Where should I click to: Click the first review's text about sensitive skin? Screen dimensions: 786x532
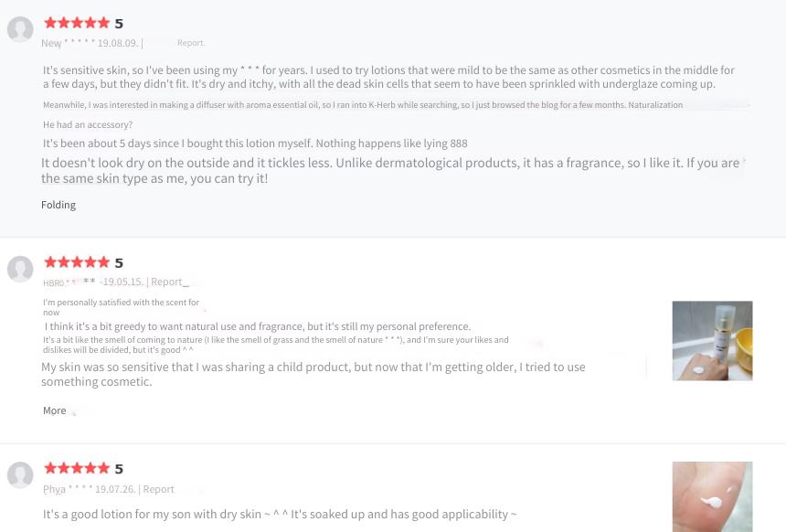point(389,77)
